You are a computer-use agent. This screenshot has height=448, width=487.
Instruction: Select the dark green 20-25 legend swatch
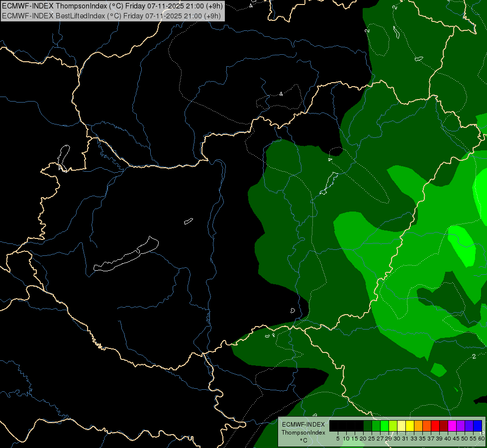[x=368, y=426]
